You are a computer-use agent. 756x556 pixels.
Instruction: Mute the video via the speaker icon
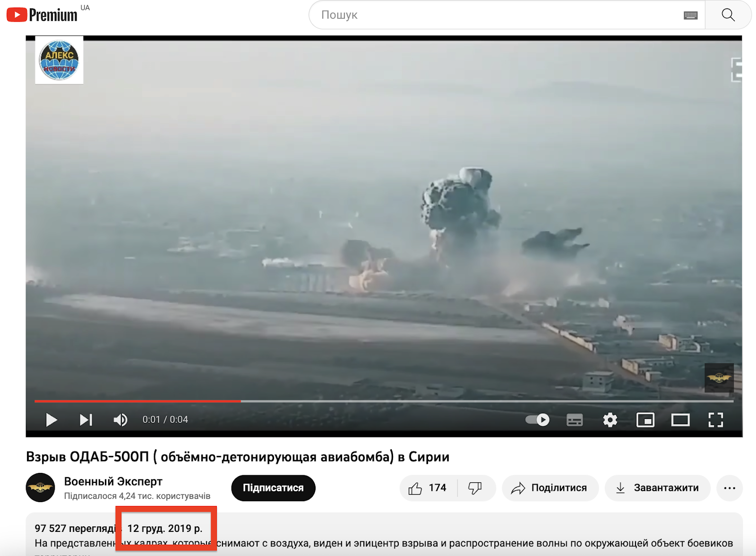coord(120,419)
